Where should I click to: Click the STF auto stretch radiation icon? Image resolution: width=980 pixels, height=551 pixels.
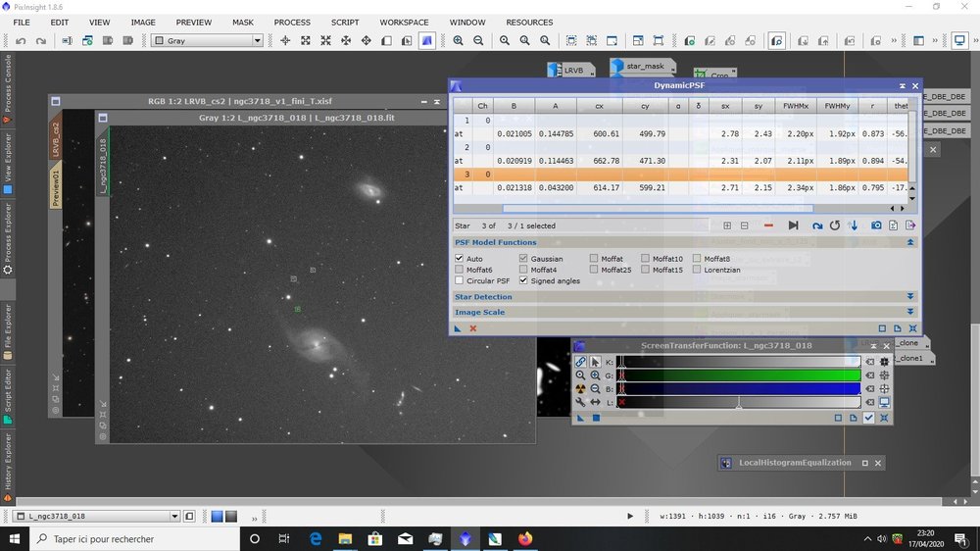tap(581, 388)
